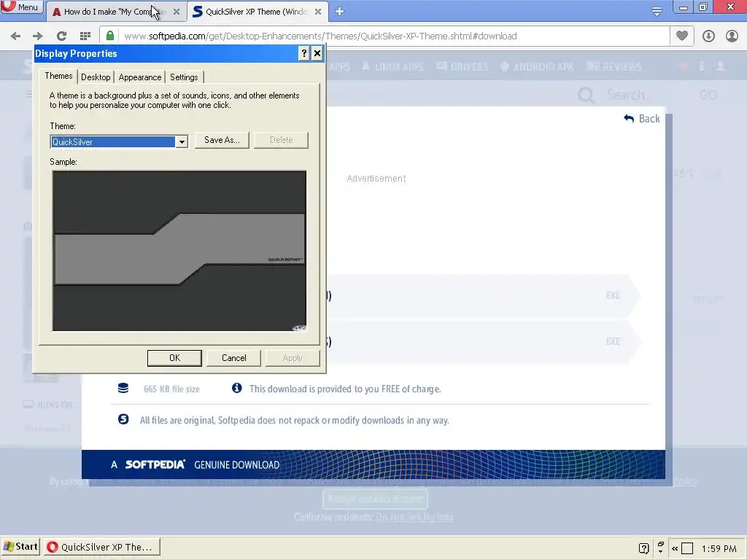Click the 1:59 PM taskbar clock

(x=719, y=548)
